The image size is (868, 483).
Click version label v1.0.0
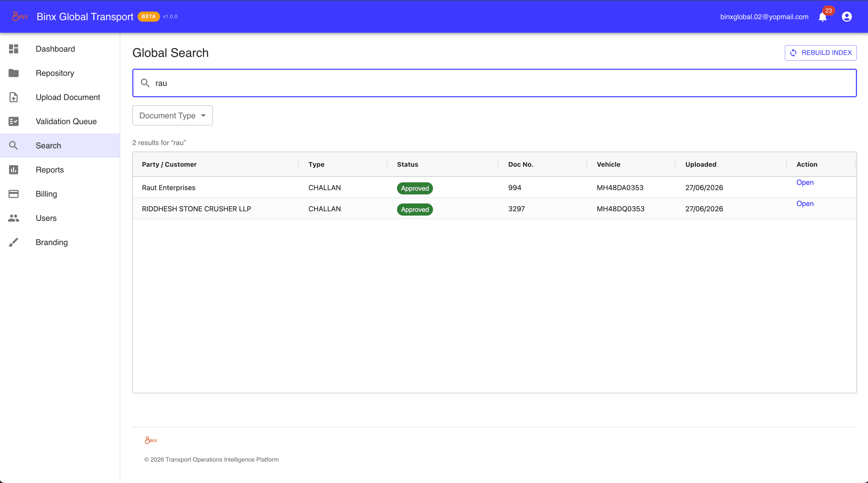[170, 17]
